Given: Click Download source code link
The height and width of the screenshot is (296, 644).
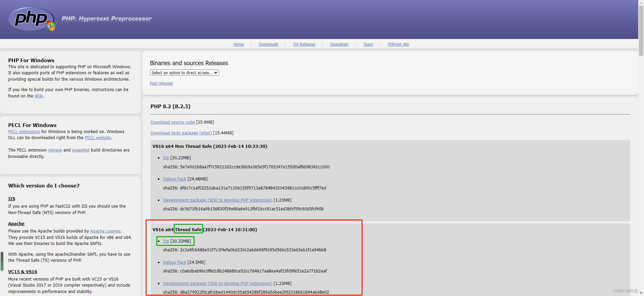Looking at the screenshot, I should point(172,122).
